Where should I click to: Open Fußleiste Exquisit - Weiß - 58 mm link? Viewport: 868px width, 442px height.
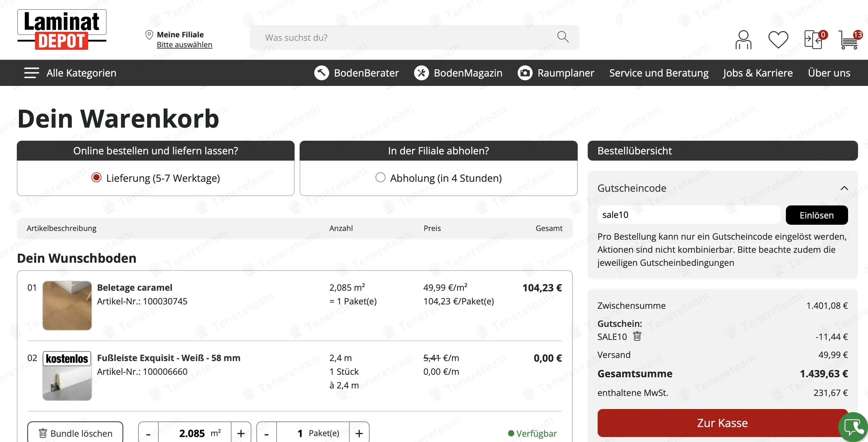169,358
